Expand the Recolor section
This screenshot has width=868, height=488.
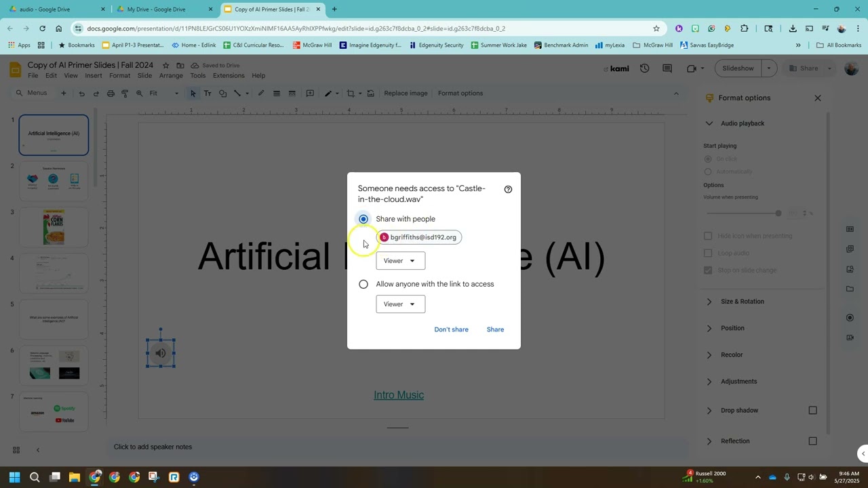pos(709,354)
